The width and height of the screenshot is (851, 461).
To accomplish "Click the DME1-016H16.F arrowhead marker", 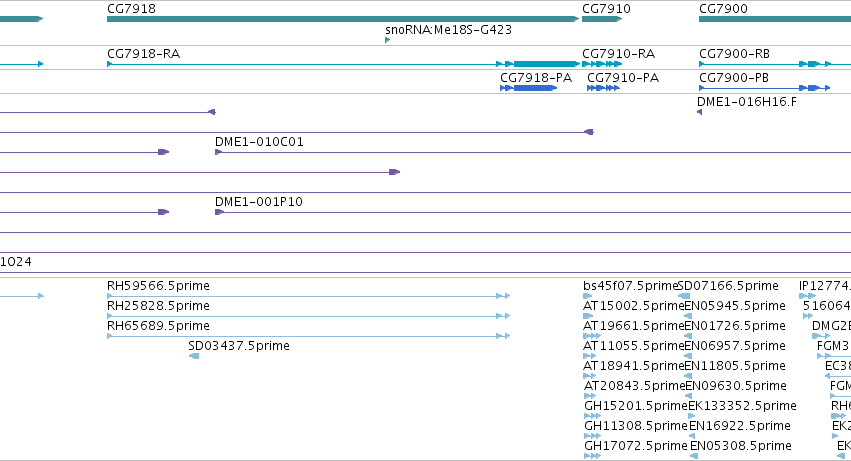I will (700, 112).
